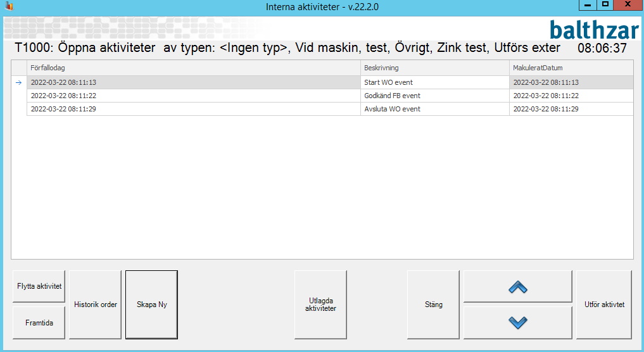Click Skapa Ny to create activity
This screenshot has width=644, height=352.
click(151, 305)
